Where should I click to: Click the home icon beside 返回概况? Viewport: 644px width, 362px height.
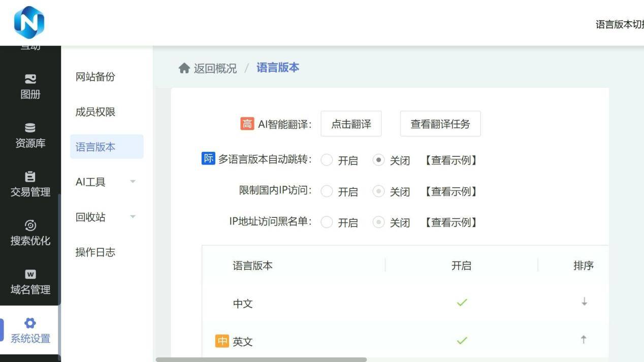(184, 68)
